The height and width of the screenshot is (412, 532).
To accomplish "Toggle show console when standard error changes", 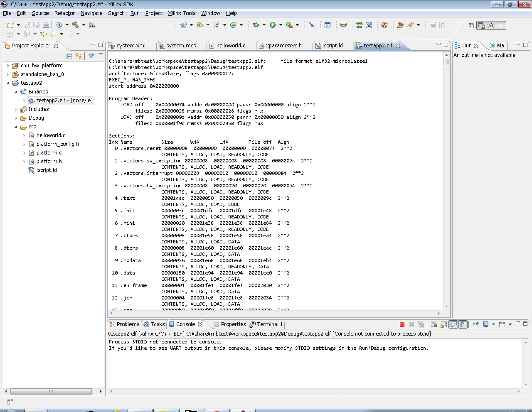I will (463, 324).
